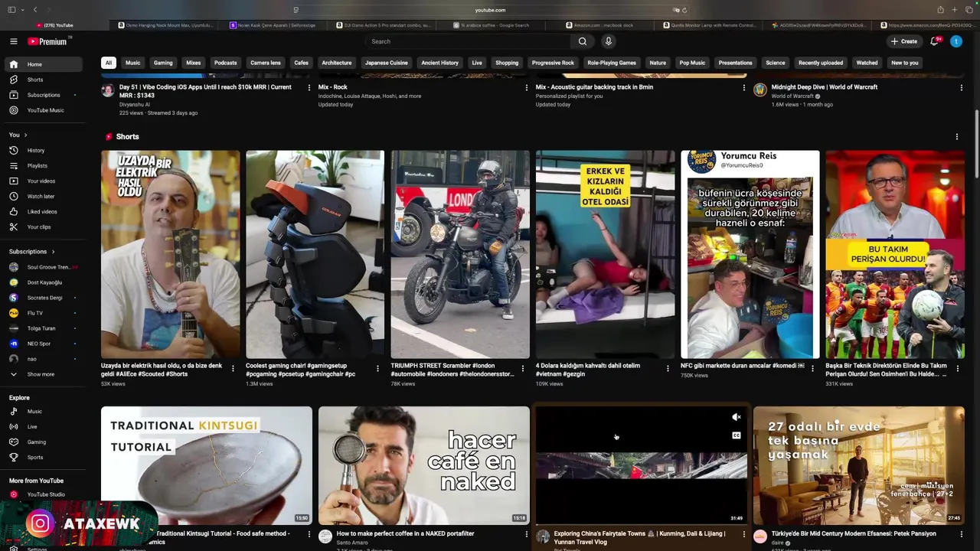This screenshot has height=551, width=980.
Task: Open Subscriptions in the sidebar
Action: click(44, 95)
